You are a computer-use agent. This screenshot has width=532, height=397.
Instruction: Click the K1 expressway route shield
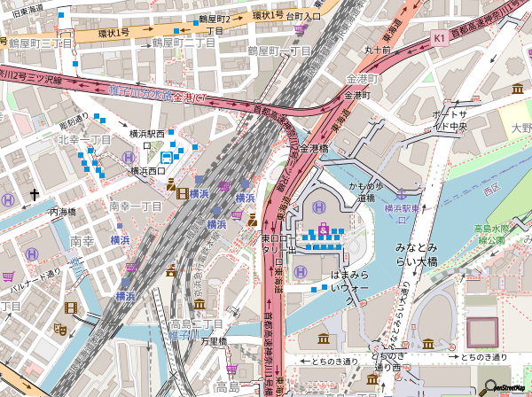click(x=440, y=38)
